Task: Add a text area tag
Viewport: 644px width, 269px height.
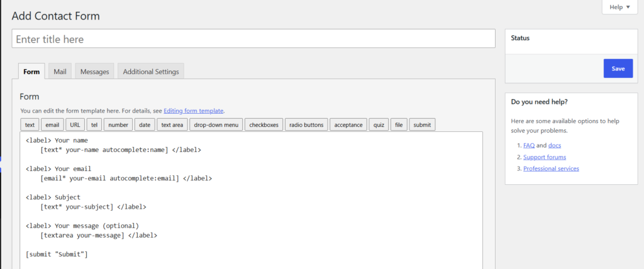Action: pos(172,125)
